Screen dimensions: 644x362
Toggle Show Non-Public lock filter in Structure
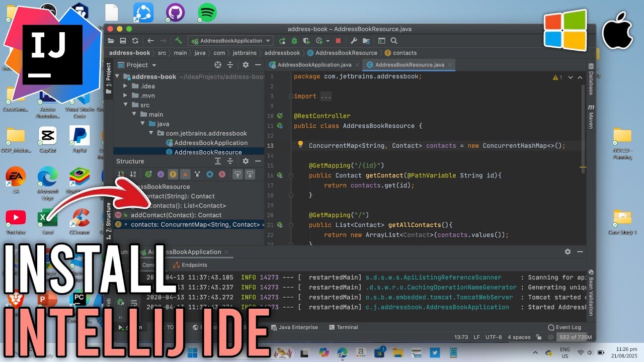coord(185,174)
